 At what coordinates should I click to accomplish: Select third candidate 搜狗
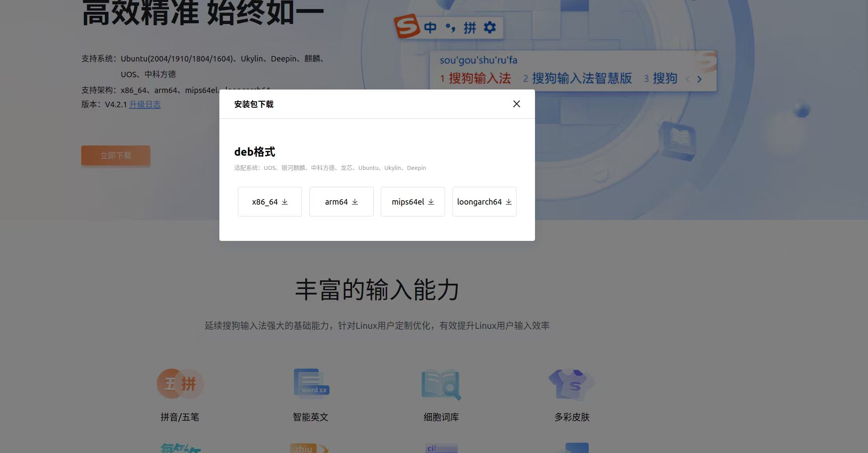point(661,78)
